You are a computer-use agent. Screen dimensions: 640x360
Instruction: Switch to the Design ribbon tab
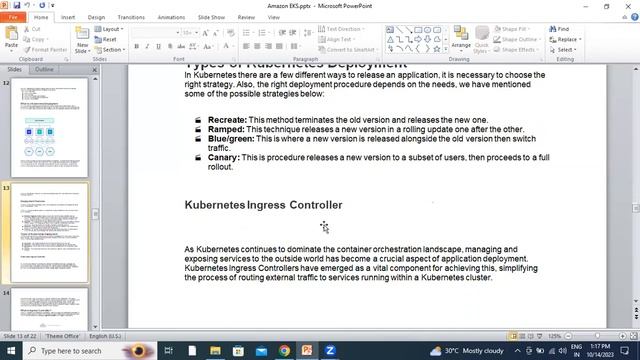click(x=96, y=17)
